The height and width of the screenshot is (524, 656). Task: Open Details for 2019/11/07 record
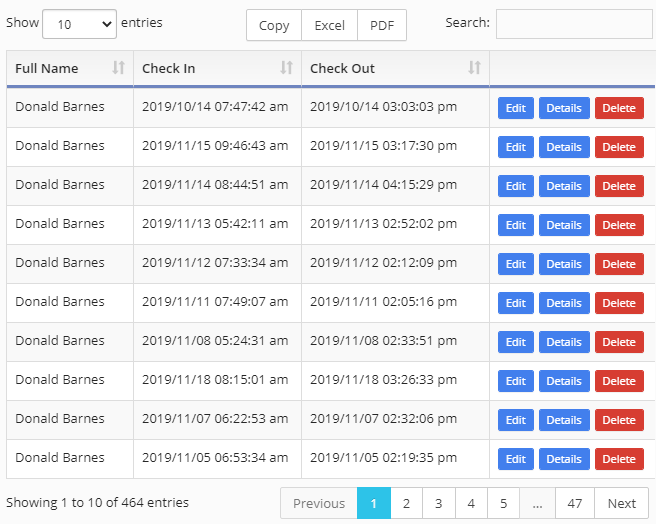(x=564, y=420)
